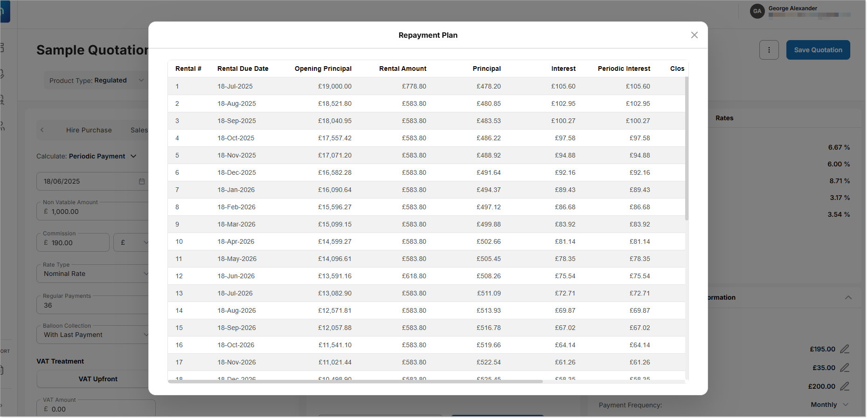Click the Non Vatable Amount field
The width and height of the screenshot is (868, 419).
point(93,212)
